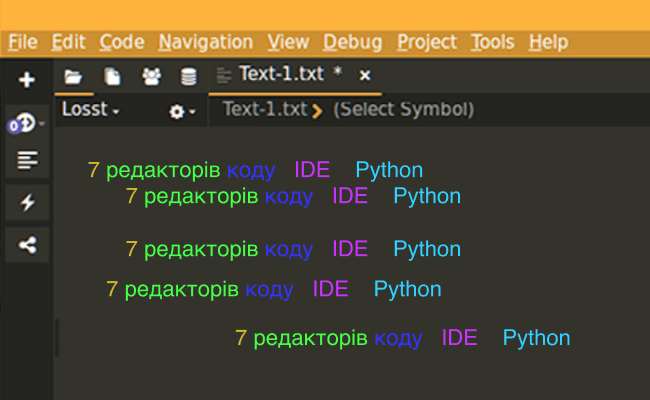The width and height of the screenshot is (650, 400).
Task: Click the share icon in the sidebar
Action: click(x=27, y=244)
